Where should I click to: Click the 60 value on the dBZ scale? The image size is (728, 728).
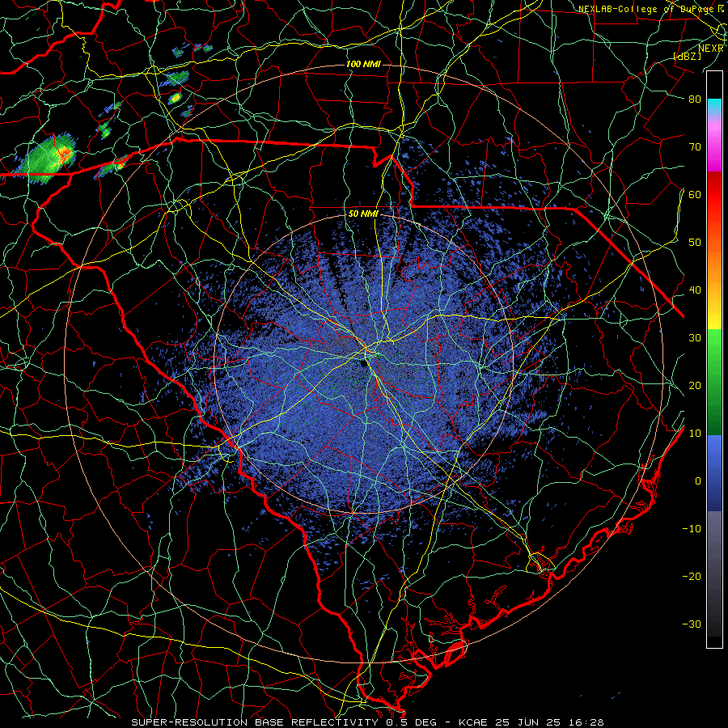pyautogui.click(x=695, y=194)
